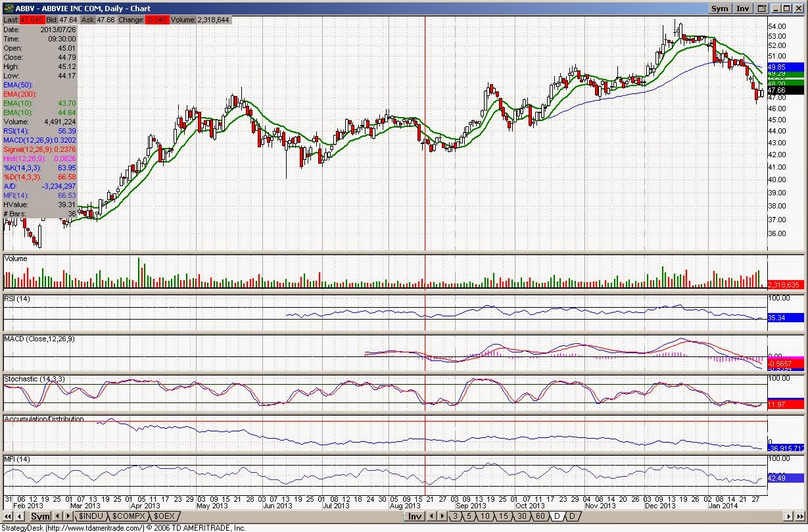Click the %K(14,3,3): 63.95 row in data box
Viewport: 808px width, 532px height.
(40, 168)
